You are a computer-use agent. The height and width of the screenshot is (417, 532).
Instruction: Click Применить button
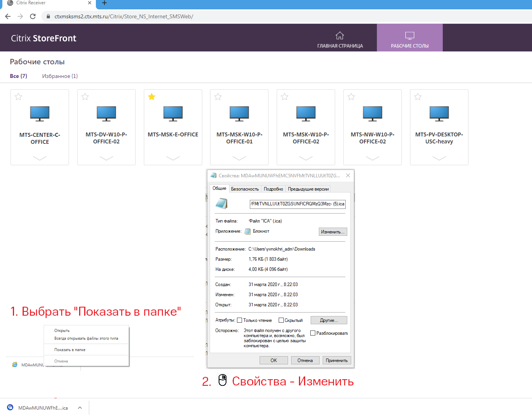point(337,360)
